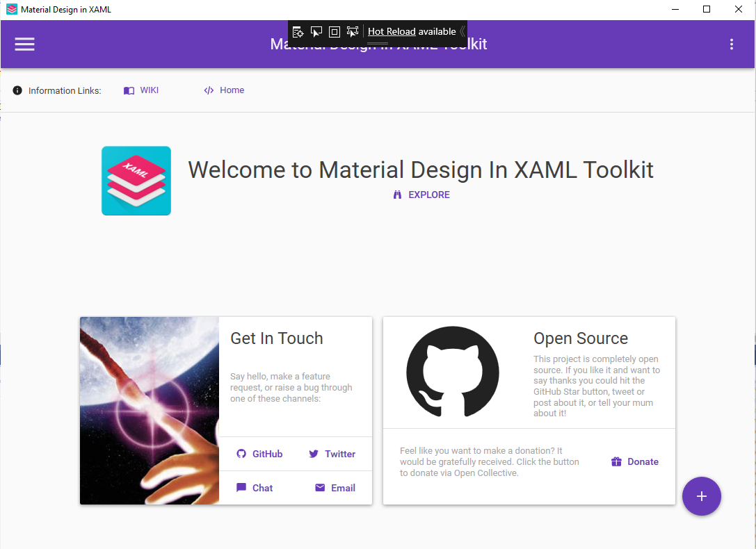
Task: Toggle display layout adorners debug icon
Action: tap(334, 32)
